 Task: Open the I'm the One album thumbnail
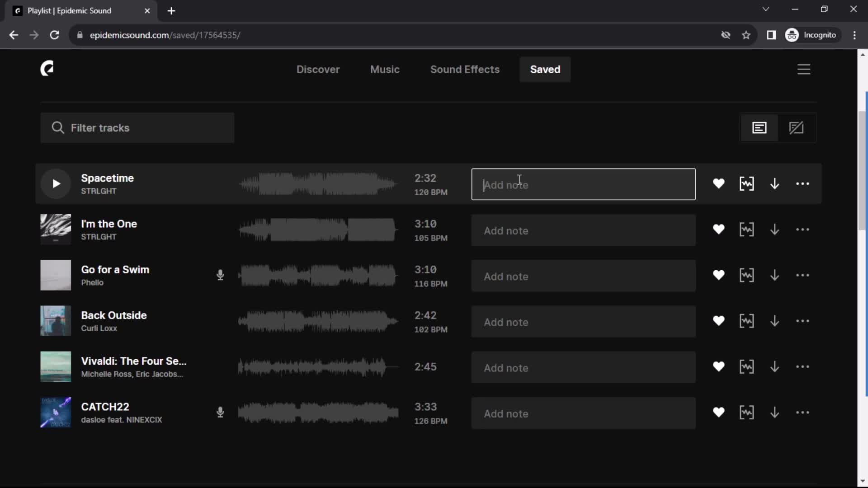point(56,230)
